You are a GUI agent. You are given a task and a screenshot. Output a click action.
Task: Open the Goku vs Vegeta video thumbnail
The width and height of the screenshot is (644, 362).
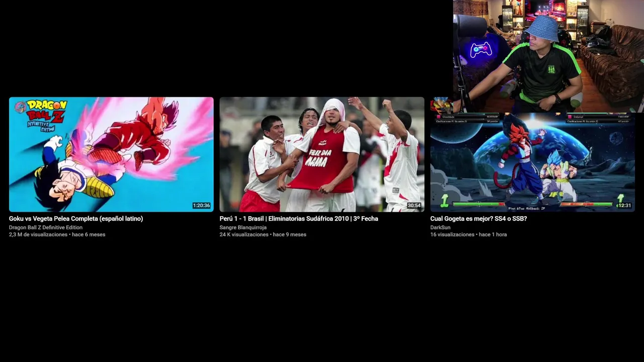coord(111,154)
